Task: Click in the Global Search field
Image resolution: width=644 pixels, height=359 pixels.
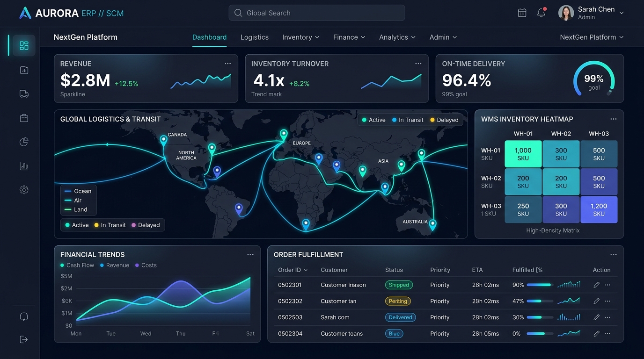Action: pyautogui.click(x=317, y=13)
